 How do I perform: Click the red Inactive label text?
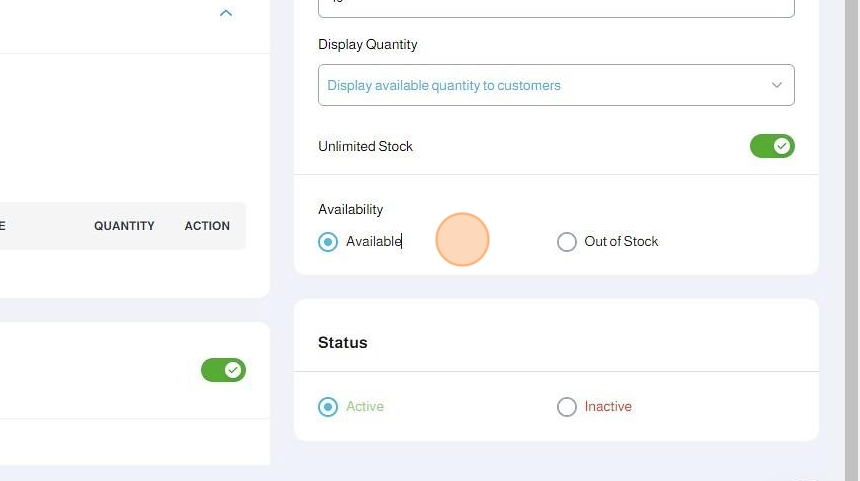pos(608,406)
